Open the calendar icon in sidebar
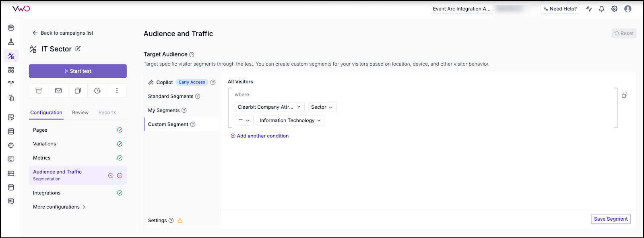 (11, 187)
